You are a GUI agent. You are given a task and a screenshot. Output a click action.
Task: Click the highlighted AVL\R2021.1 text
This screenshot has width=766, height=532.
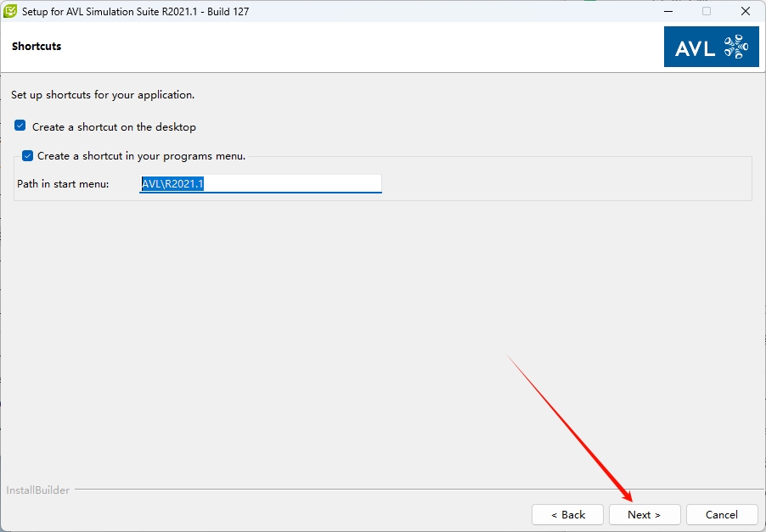click(x=172, y=183)
